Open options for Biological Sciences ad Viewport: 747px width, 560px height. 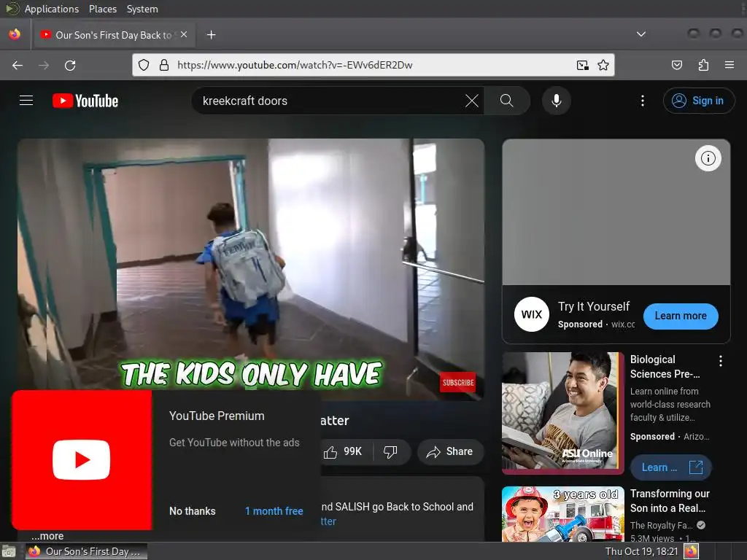tap(720, 361)
